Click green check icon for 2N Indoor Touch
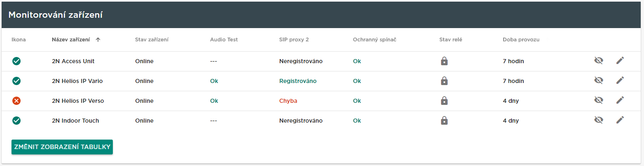This screenshot has height=166, width=644. point(16,121)
